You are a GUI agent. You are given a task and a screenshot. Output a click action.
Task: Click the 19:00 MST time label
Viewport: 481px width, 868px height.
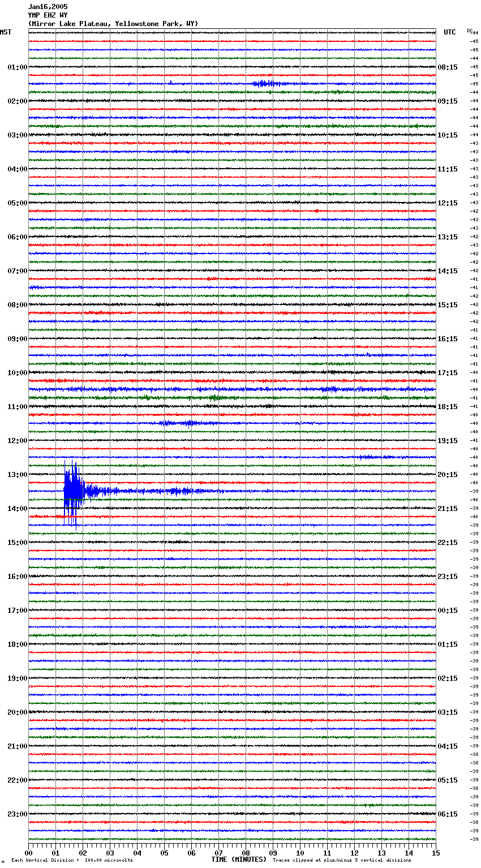18,678
